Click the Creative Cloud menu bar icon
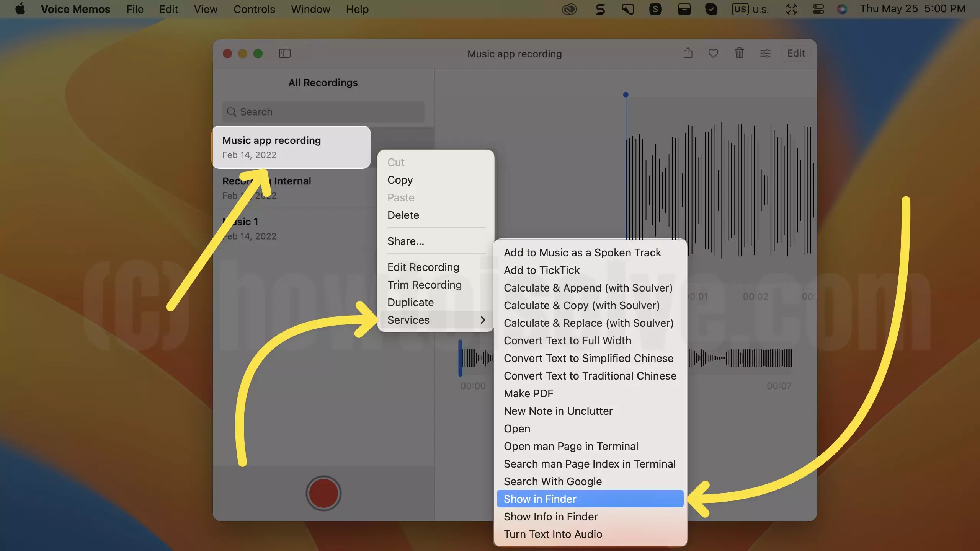Image resolution: width=980 pixels, height=551 pixels. tap(569, 9)
